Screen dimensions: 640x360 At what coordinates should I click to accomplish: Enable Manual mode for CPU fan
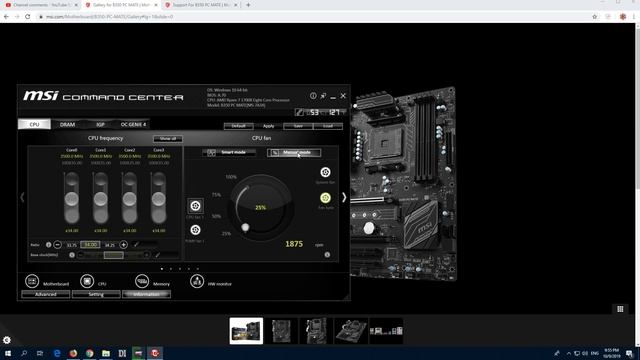(x=294, y=153)
